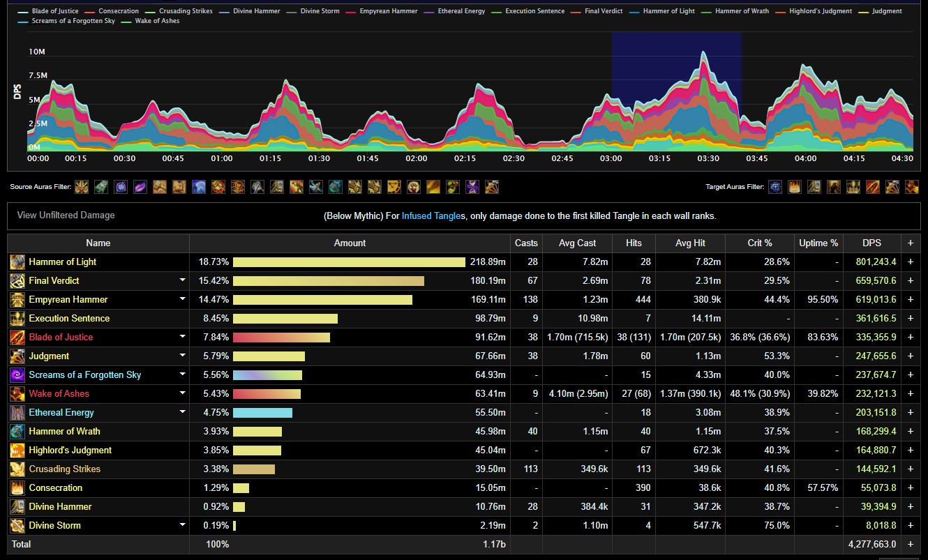Click the Execution Sentence row spell icon
The height and width of the screenshot is (560, 928).
17,319
